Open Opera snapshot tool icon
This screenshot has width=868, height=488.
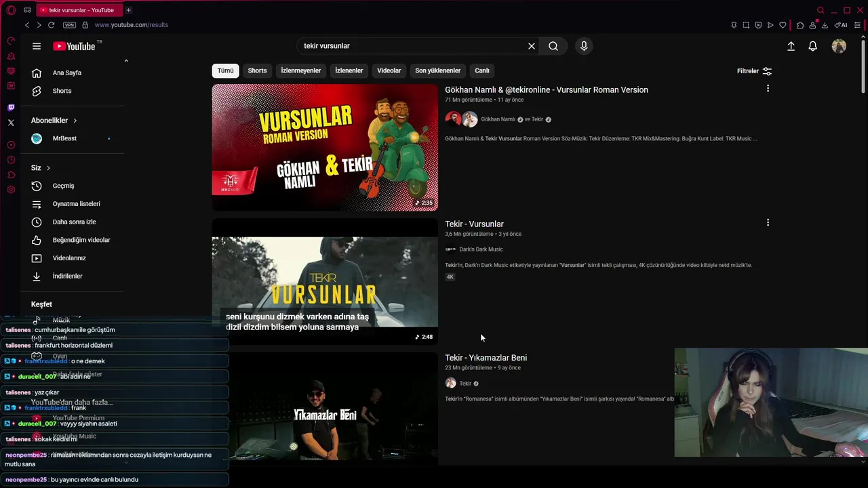[746, 25]
